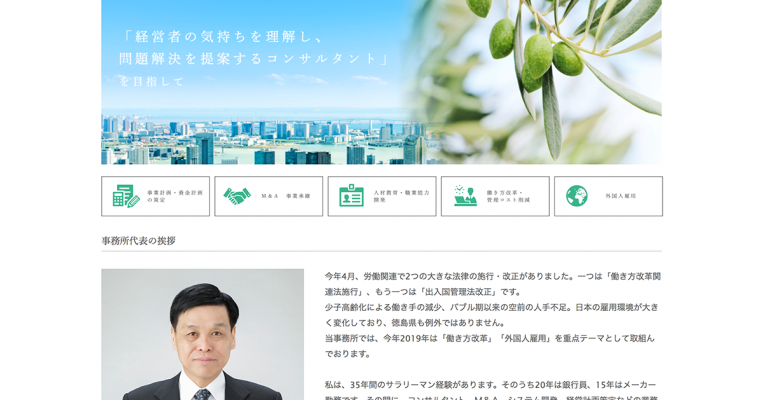The width and height of the screenshot is (763, 400).
Task: Click the green globe icon
Action: 577,196
